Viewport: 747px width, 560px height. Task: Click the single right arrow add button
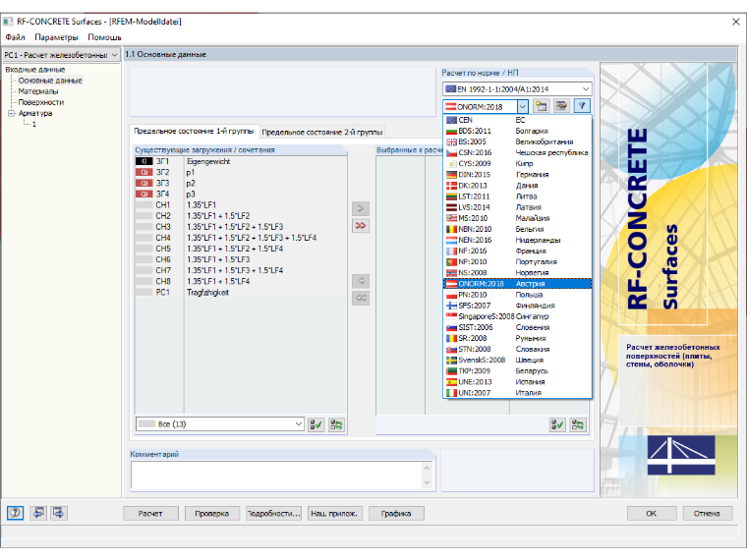pos(361,208)
